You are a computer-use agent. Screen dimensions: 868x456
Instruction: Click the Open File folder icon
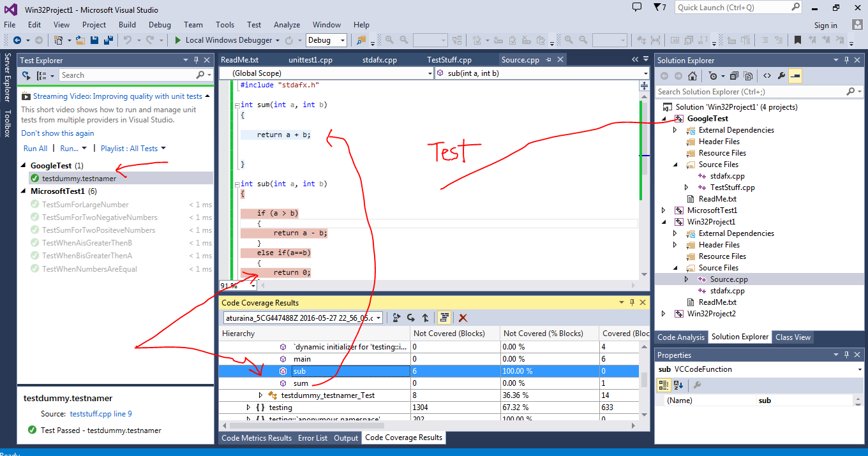pos(80,40)
